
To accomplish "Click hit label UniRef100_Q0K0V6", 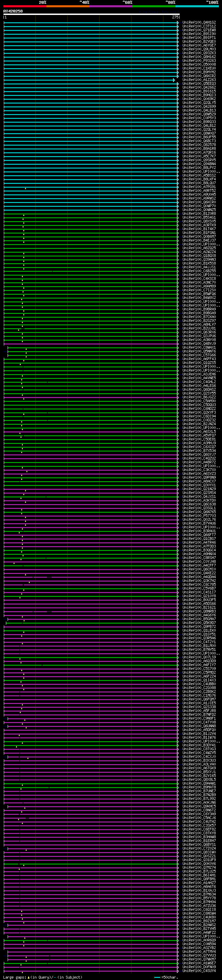I will pos(199,864).
